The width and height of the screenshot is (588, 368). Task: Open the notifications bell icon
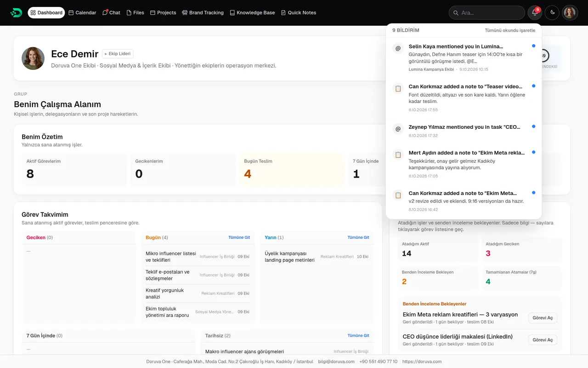click(535, 12)
